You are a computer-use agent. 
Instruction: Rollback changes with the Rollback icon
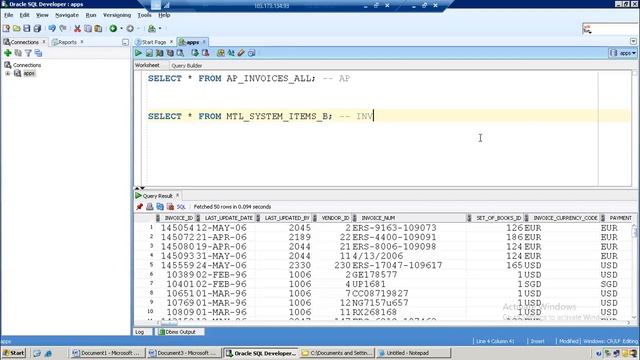tap(205, 53)
